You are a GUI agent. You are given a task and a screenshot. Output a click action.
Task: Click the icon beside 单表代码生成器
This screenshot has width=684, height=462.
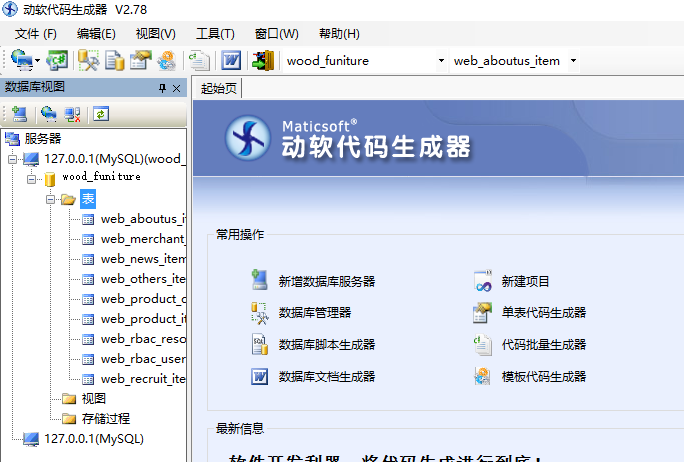pyautogui.click(x=482, y=312)
